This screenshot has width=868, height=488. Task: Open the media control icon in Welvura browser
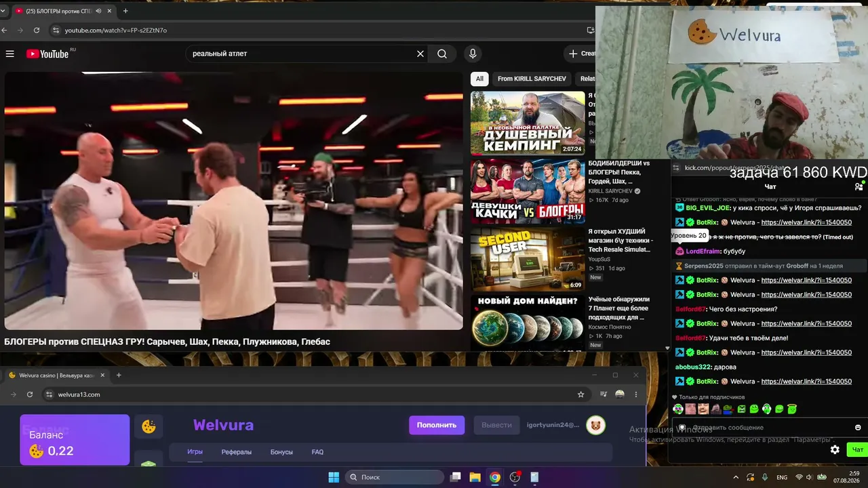point(603,394)
